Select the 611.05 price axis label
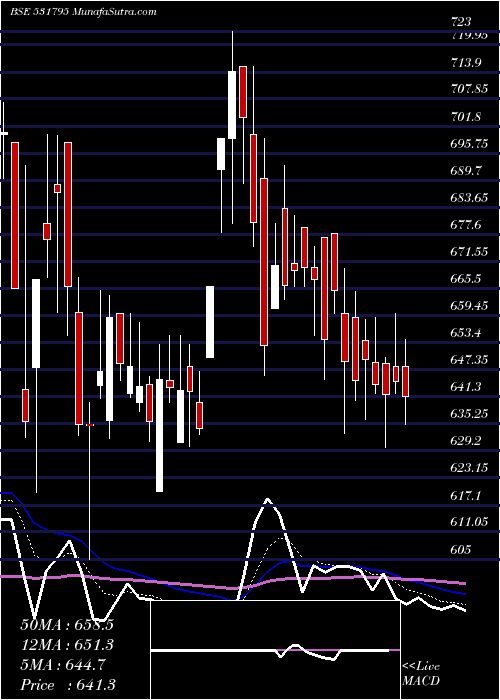The width and height of the screenshot is (500, 700). pyautogui.click(x=467, y=522)
